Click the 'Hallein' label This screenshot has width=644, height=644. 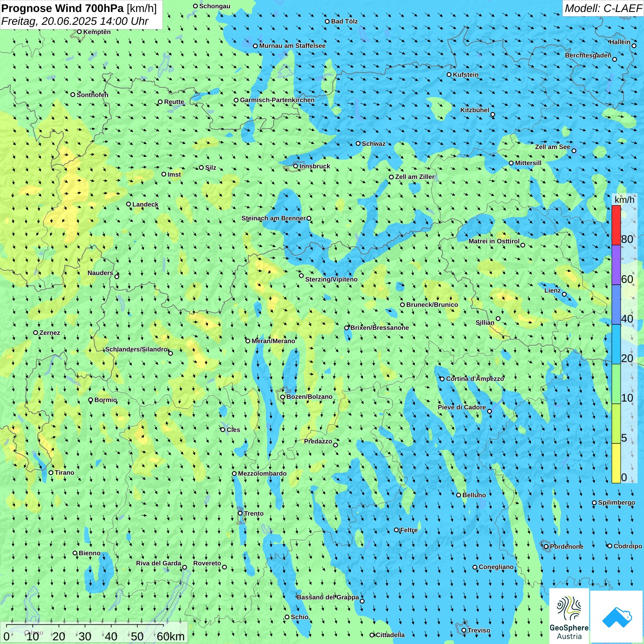pos(620,42)
